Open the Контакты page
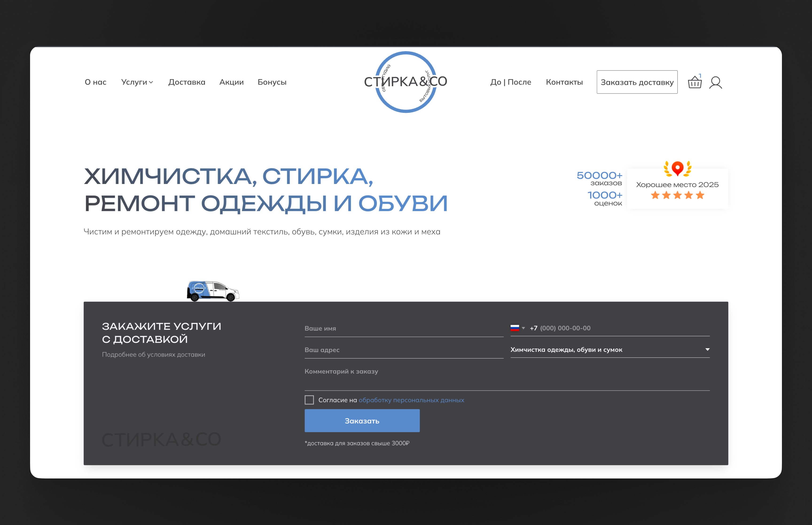The height and width of the screenshot is (525, 812). click(x=564, y=82)
